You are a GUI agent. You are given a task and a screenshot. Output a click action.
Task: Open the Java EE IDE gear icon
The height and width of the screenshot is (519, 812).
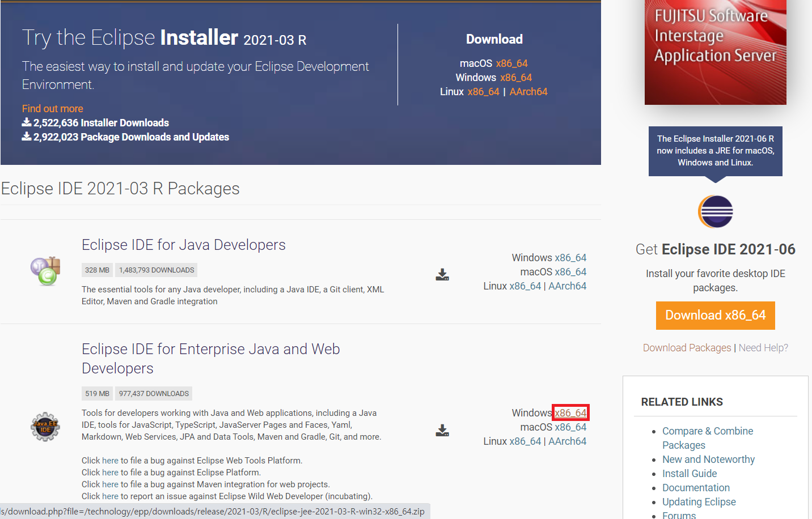45,427
